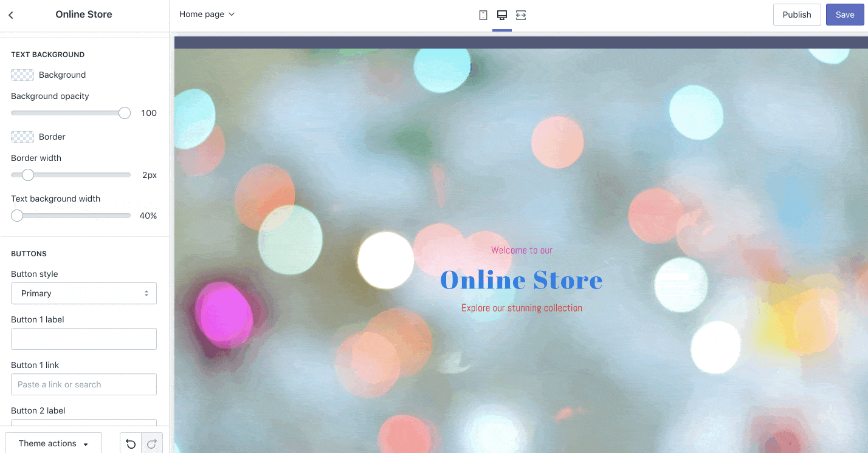Click the Button style label
The image size is (868, 453).
point(35,274)
